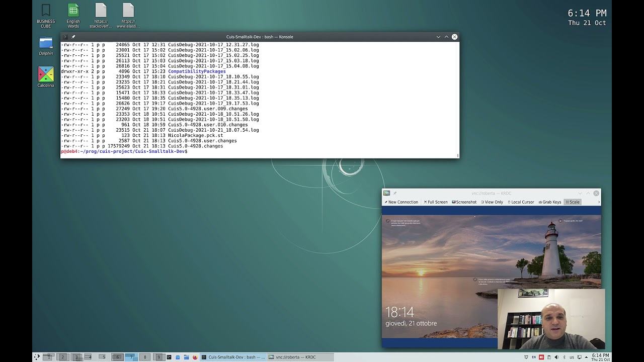The width and height of the screenshot is (644, 362).
Task: Open the clipboard tray icon
Action: [x=549, y=357]
